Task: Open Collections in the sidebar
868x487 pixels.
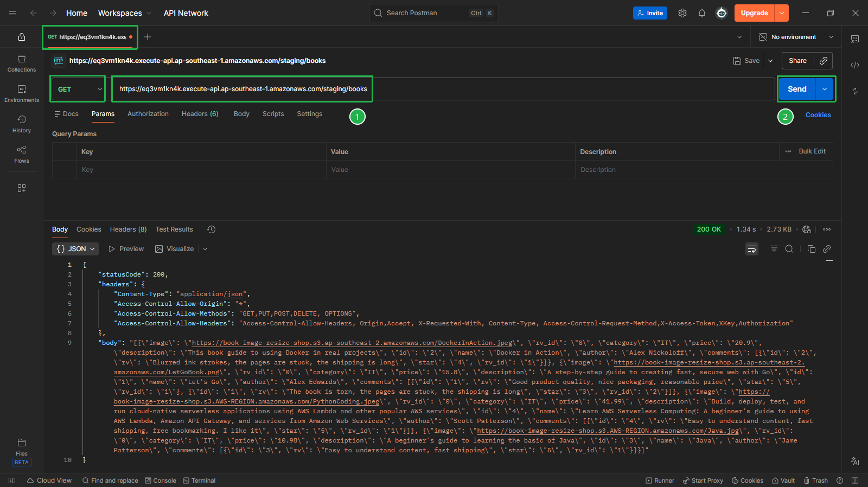Action: click(x=22, y=63)
